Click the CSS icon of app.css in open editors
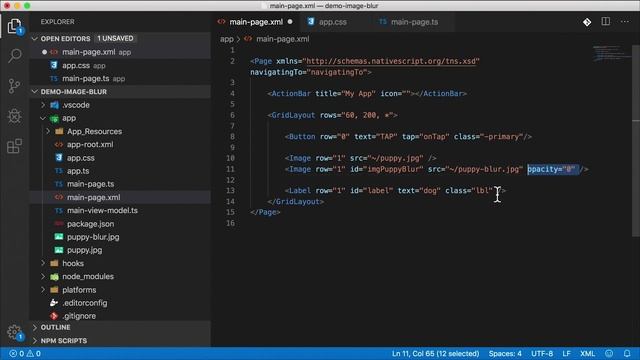Screen dimensions: 640x360 point(54,65)
